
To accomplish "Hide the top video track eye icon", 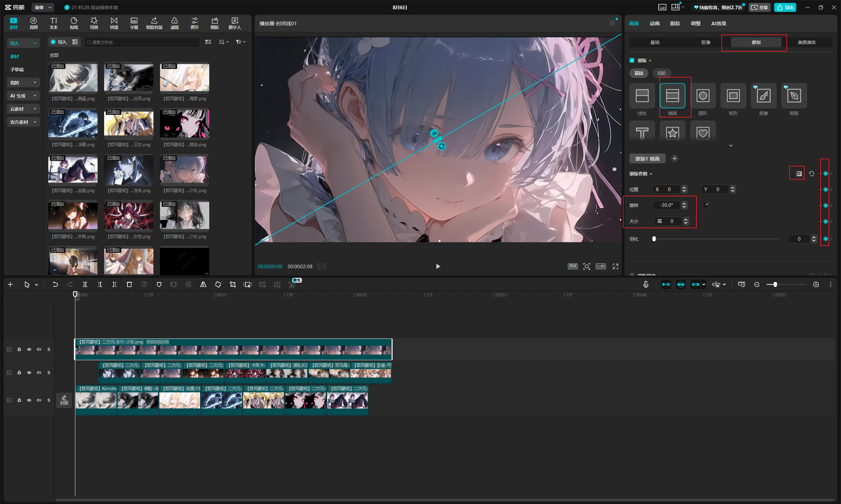I will click(x=29, y=349).
